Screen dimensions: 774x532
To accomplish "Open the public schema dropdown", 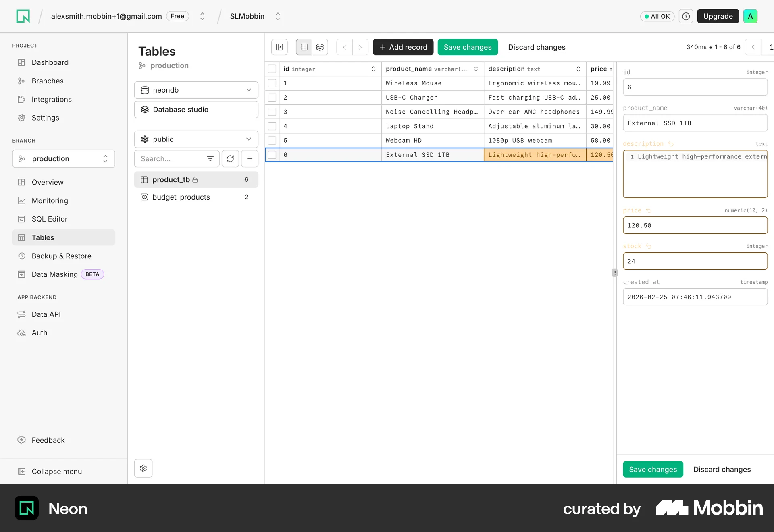I will [196, 139].
